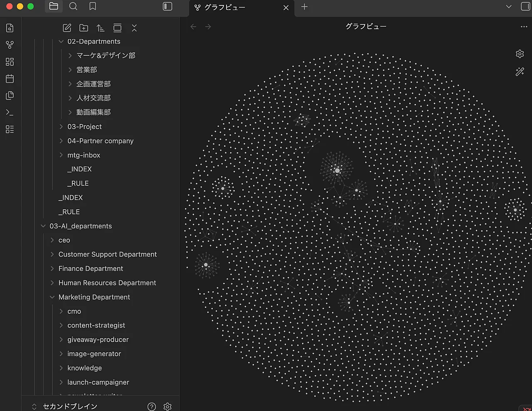Open the _INDEX note above 03-AI_departments
Image resolution: width=532 pixels, height=411 pixels.
[71, 198]
